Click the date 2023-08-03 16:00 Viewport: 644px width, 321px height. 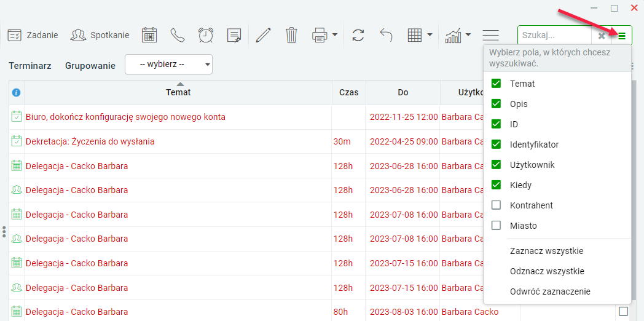404,312
